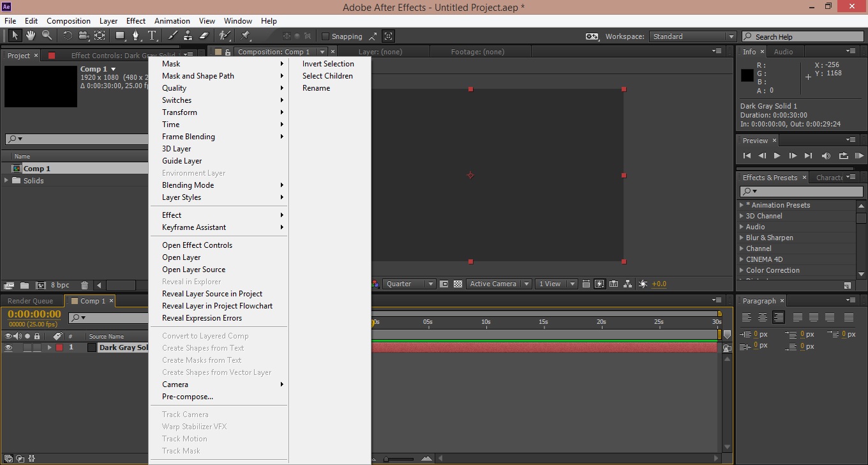Click the red label color swatch of layer 1
Image resolution: width=868 pixels, height=465 pixels.
[x=59, y=347]
